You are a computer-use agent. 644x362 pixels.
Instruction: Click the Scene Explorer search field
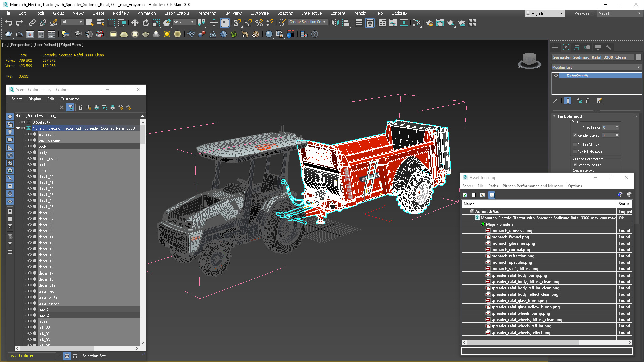pyautogui.click(x=33, y=107)
